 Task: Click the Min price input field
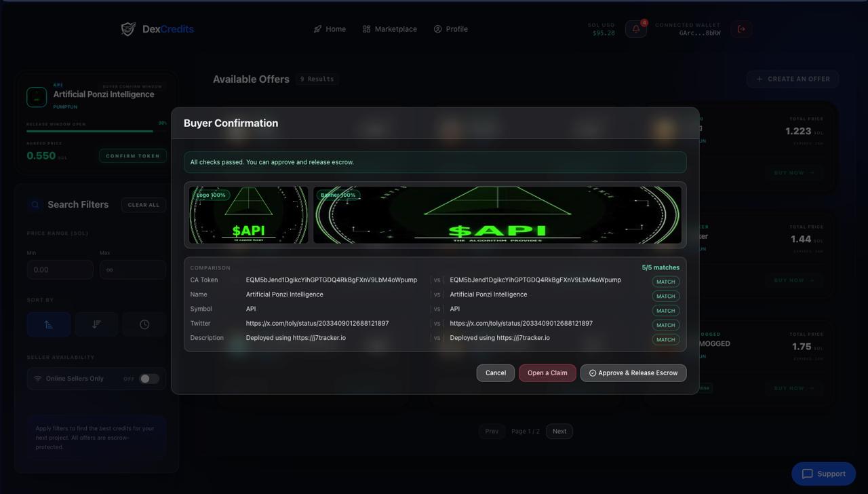tap(60, 269)
